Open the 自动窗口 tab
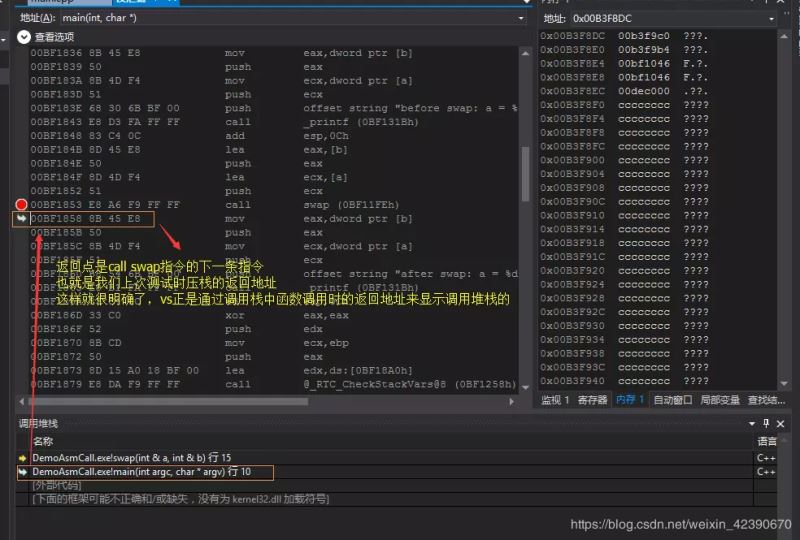Image resolution: width=800 pixels, height=540 pixels. (672, 400)
